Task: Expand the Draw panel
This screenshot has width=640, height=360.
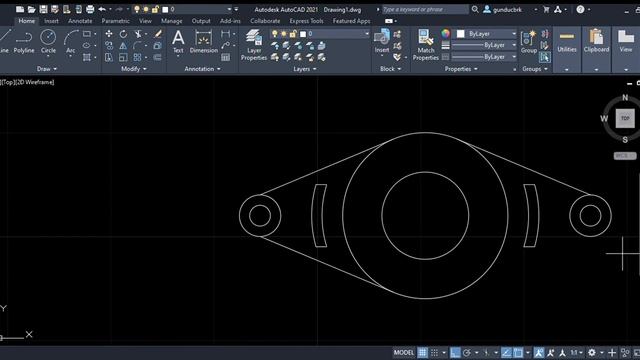Action: (47, 69)
